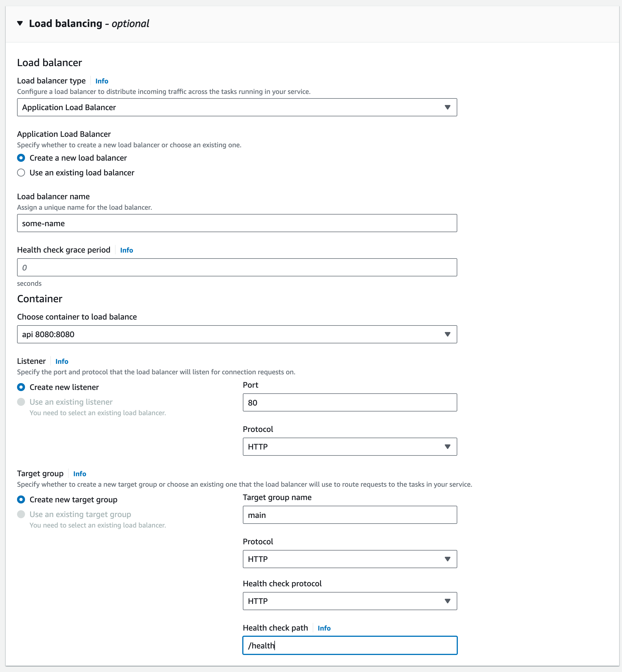Select Create new target group option
The image size is (622, 672).
[21, 499]
